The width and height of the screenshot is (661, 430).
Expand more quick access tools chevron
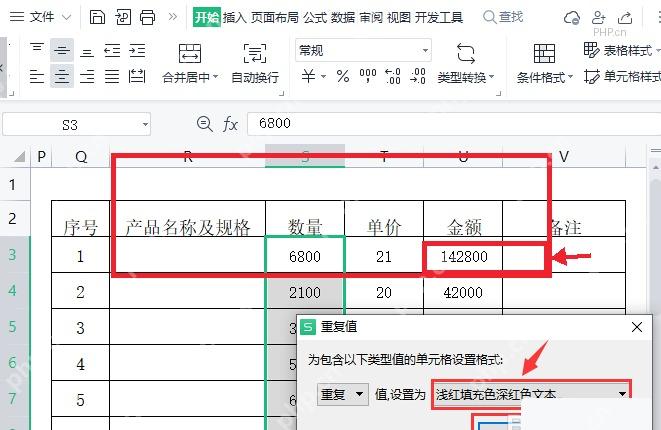(172, 17)
